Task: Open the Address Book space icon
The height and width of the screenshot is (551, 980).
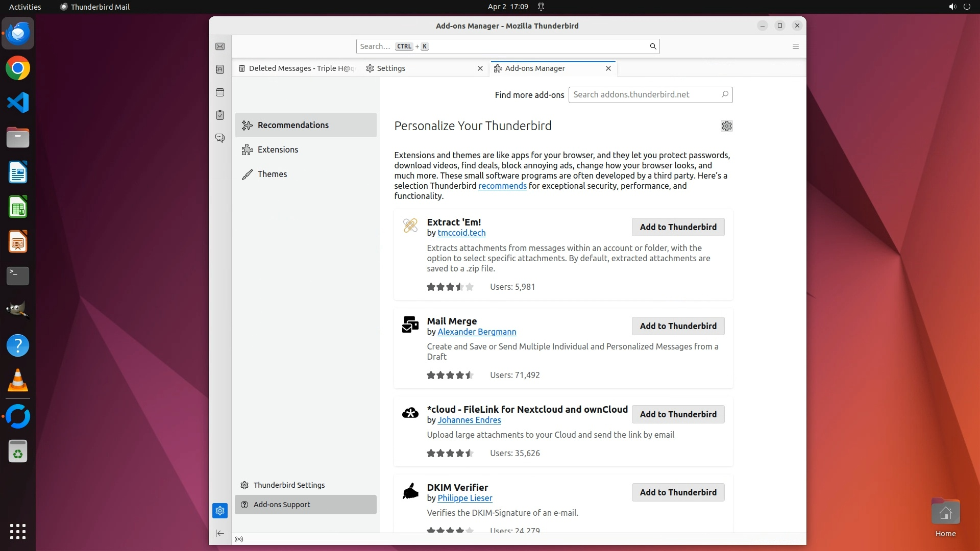Action: click(220, 69)
